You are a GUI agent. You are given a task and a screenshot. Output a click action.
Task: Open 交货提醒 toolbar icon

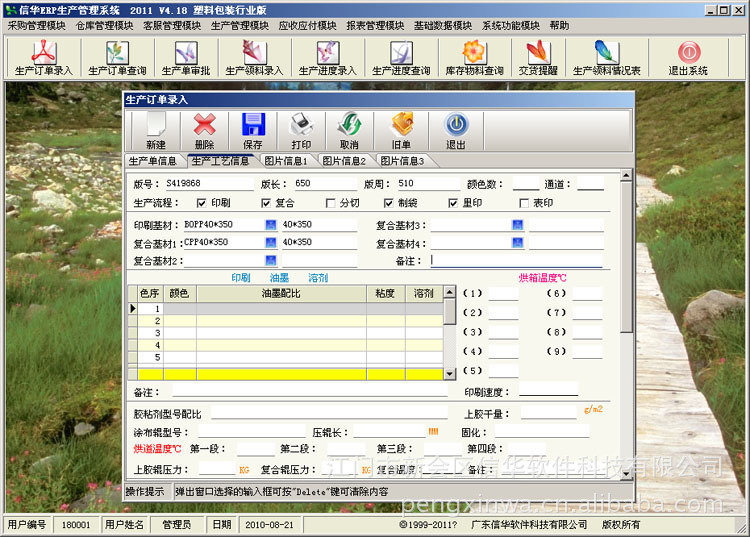[538, 58]
